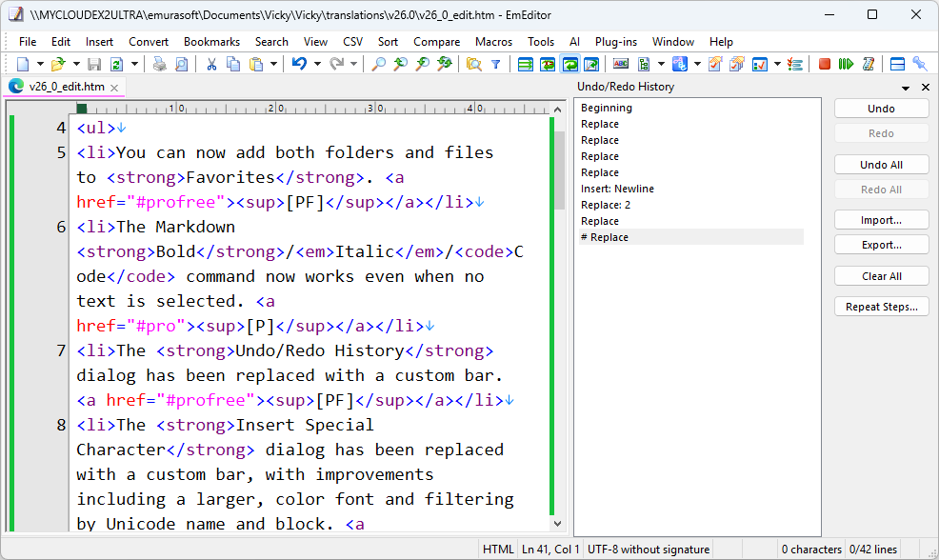Click the Outline tree icon
The width and height of the screenshot is (939, 560).
click(645, 64)
